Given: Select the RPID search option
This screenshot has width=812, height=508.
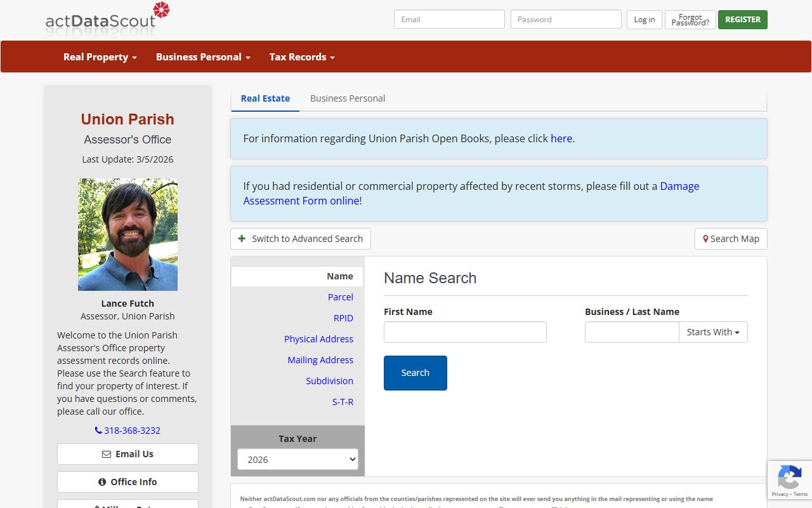Looking at the screenshot, I should coord(343,318).
